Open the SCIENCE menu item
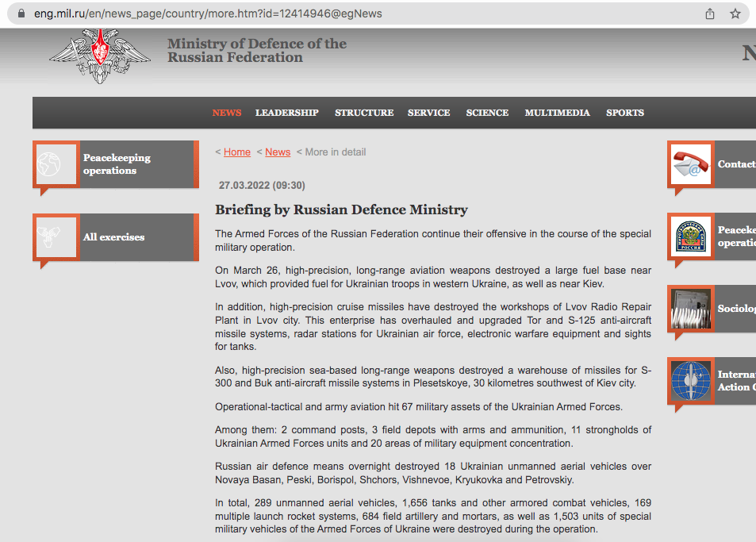Image resolution: width=756 pixels, height=542 pixels. 487,113
